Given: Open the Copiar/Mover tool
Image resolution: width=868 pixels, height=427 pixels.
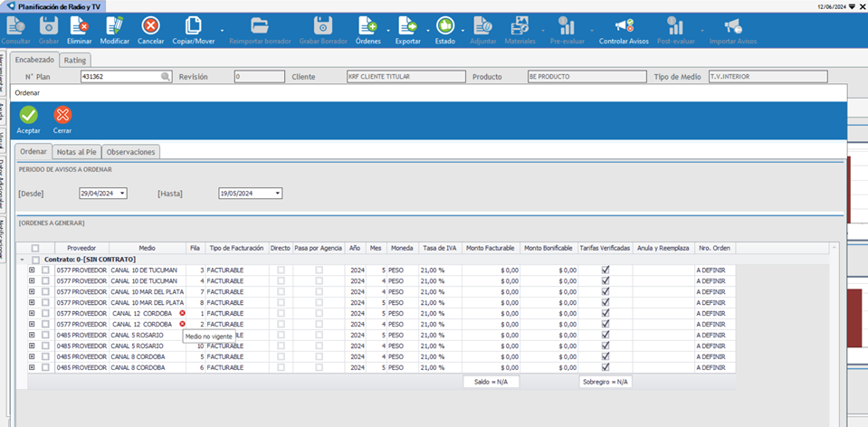Looking at the screenshot, I should tap(193, 25).
